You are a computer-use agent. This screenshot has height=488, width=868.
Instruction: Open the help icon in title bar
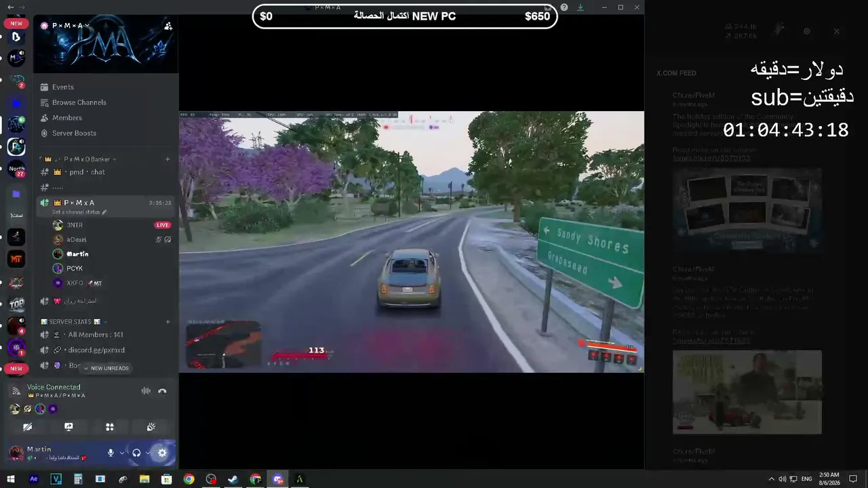click(x=564, y=7)
